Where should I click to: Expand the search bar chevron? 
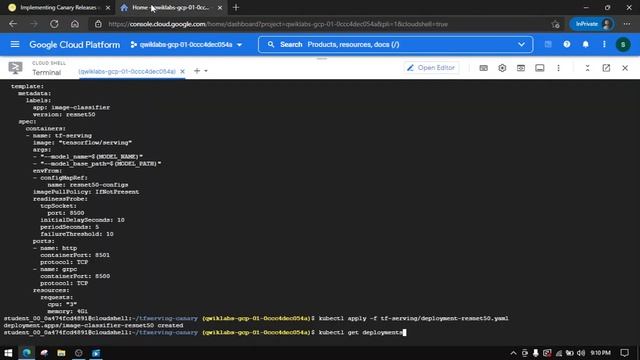coord(521,44)
